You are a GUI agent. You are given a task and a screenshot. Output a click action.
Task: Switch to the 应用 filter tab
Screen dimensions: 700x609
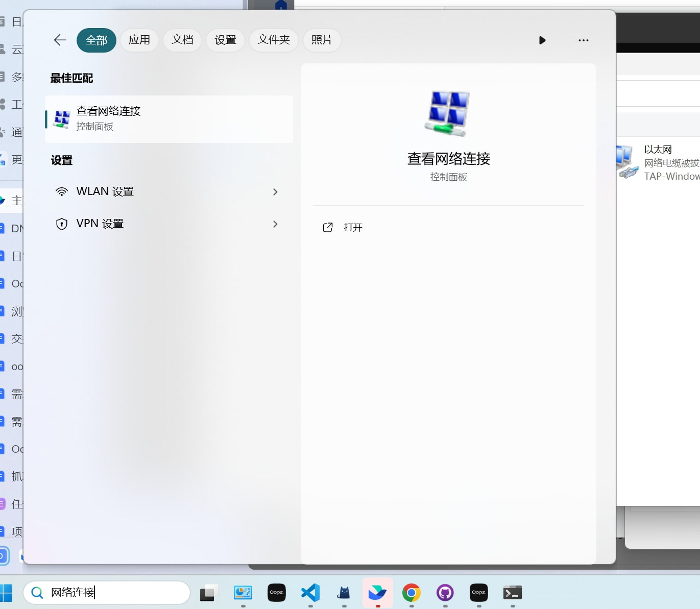tap(139, 40)
